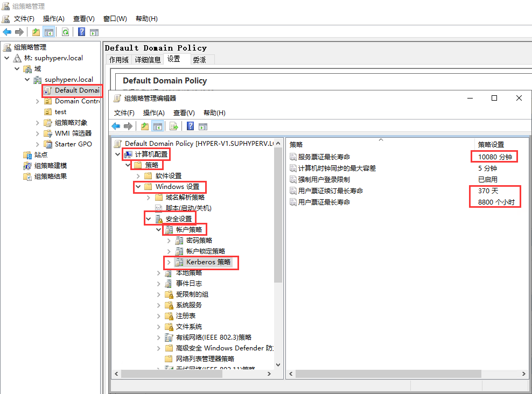Expand 密码策略 node arrow
This screenshot has height=394, width=532.
169,241
